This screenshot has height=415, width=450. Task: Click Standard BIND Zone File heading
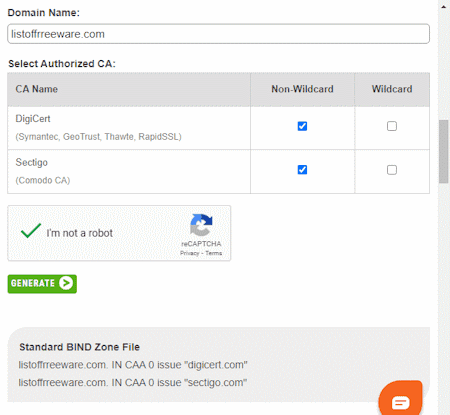tap(79, 347)
